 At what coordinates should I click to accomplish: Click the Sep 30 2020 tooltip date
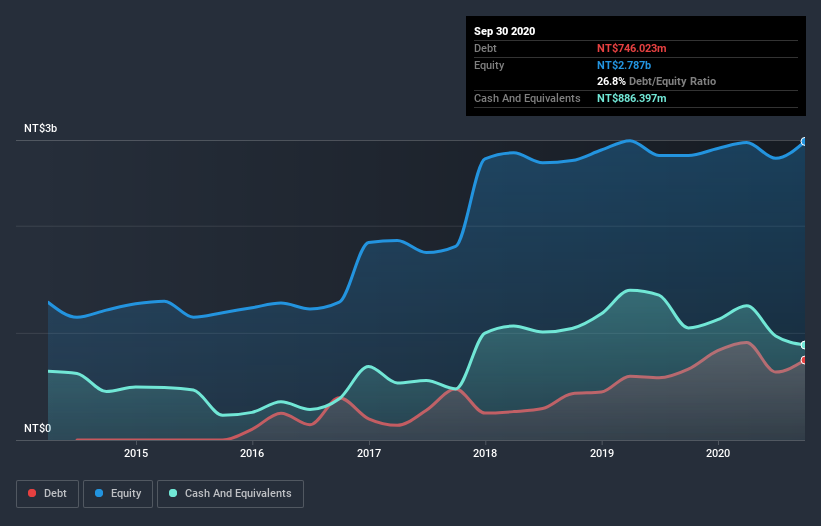504,31
